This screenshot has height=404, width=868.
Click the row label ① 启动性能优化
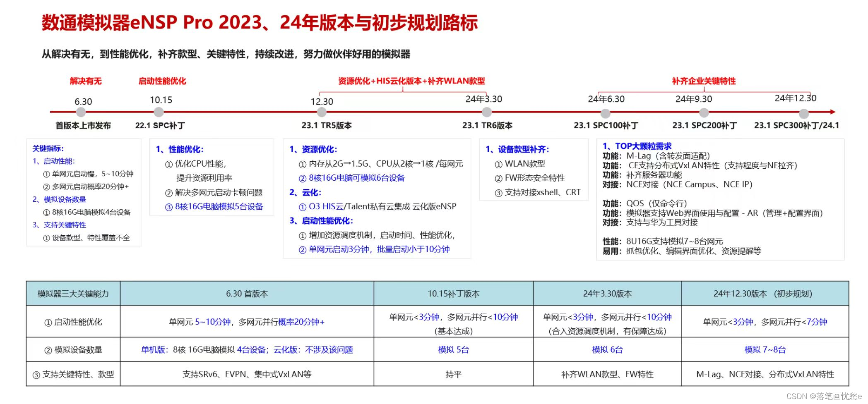tap(73, 322)
